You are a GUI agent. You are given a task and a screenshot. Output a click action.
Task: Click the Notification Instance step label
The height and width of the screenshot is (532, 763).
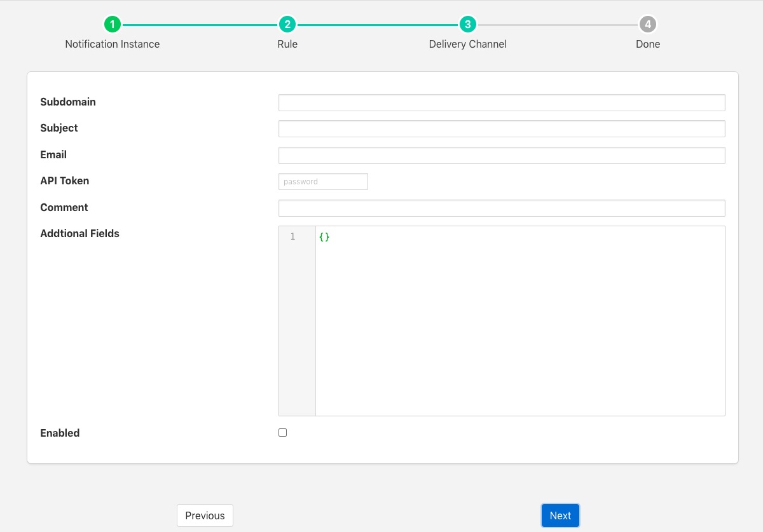[112, 44]
